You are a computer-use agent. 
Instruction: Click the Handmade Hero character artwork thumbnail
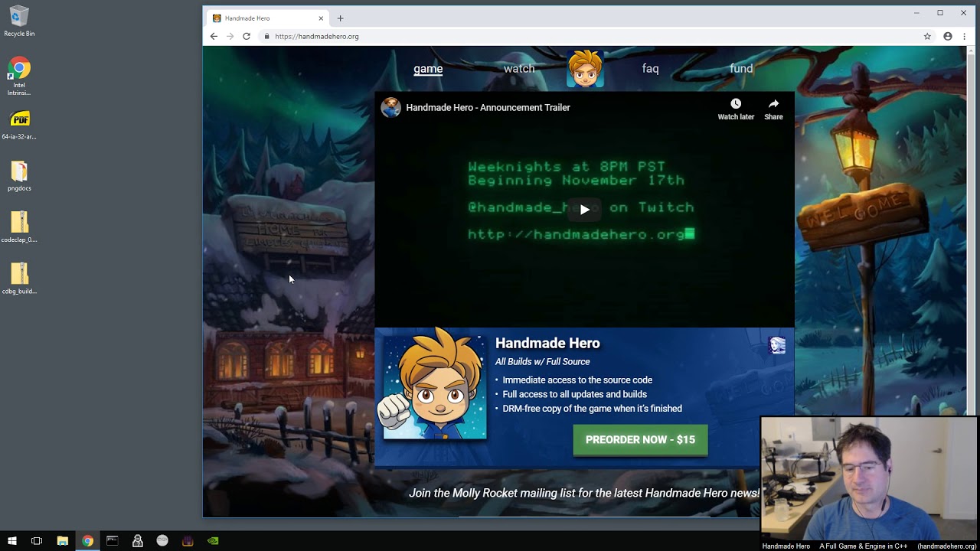click(434, 385)
